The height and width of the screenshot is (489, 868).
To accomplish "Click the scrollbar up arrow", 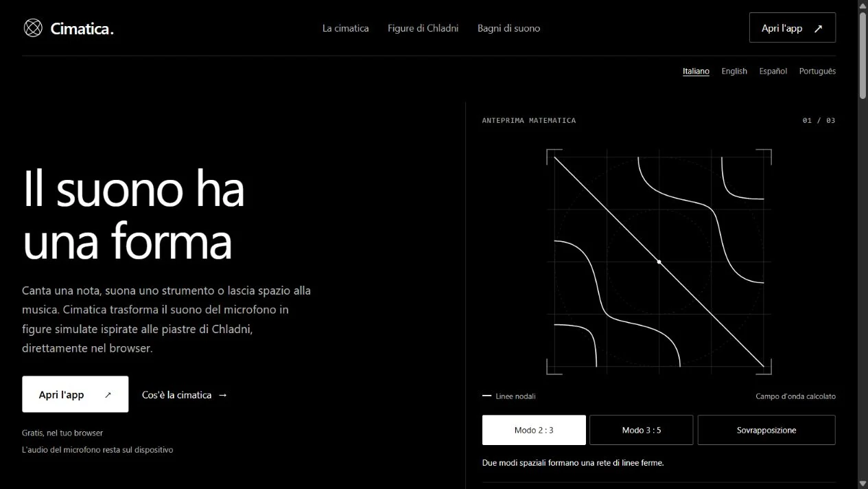I will point(863,5).
